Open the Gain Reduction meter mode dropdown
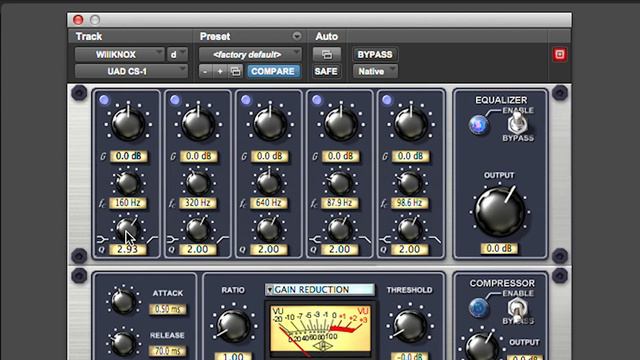This screenshot has width=640, height=360. coord(320,290)
